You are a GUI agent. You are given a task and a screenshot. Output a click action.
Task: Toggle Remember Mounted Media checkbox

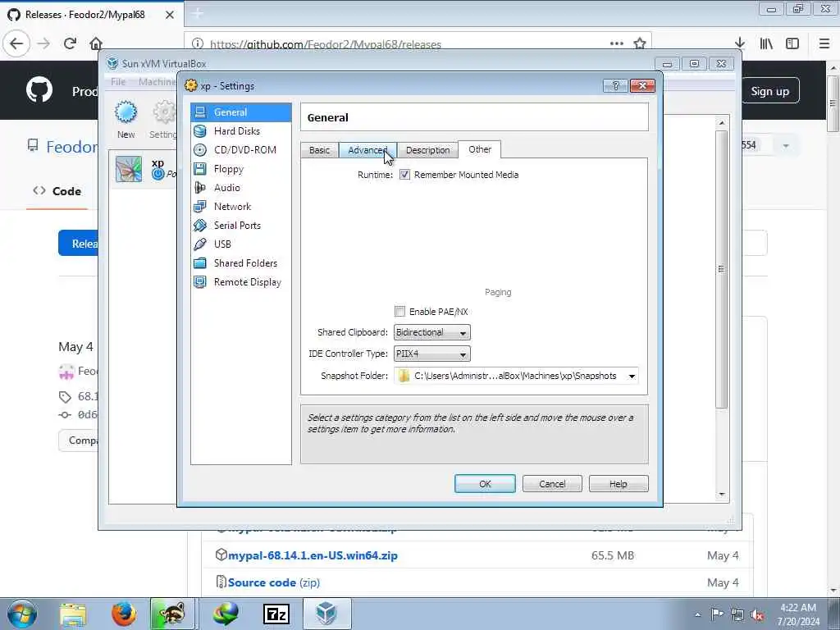point(404,175)
